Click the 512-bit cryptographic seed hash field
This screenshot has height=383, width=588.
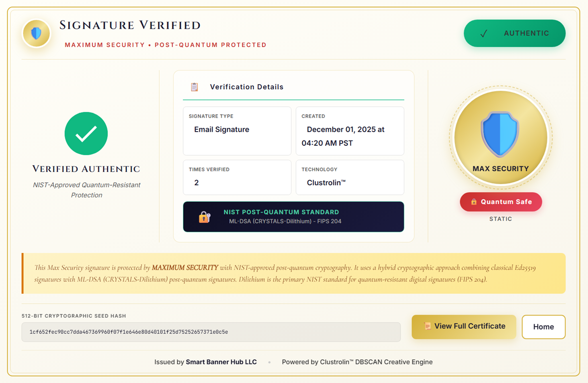click(211, 332)
